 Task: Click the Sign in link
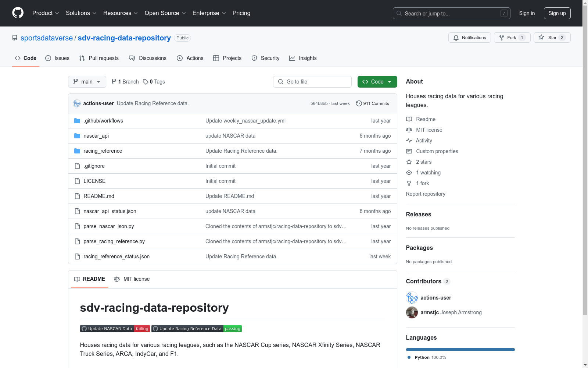coord(527,13)
